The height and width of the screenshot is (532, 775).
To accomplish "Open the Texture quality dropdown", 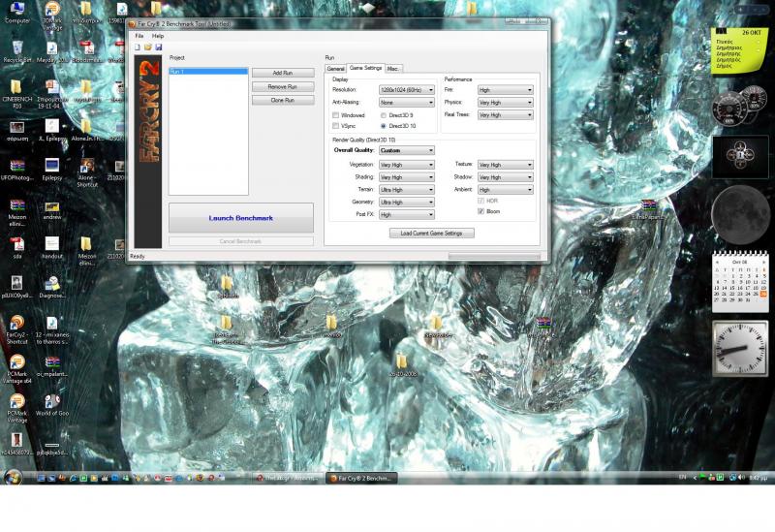I will coord(505,165).
